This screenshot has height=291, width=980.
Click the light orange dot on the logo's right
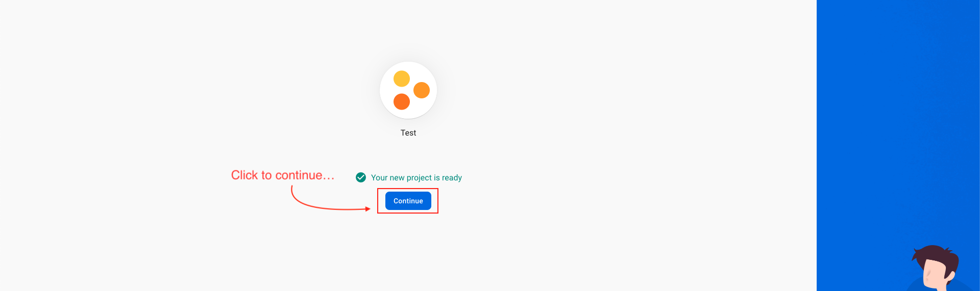422,90
